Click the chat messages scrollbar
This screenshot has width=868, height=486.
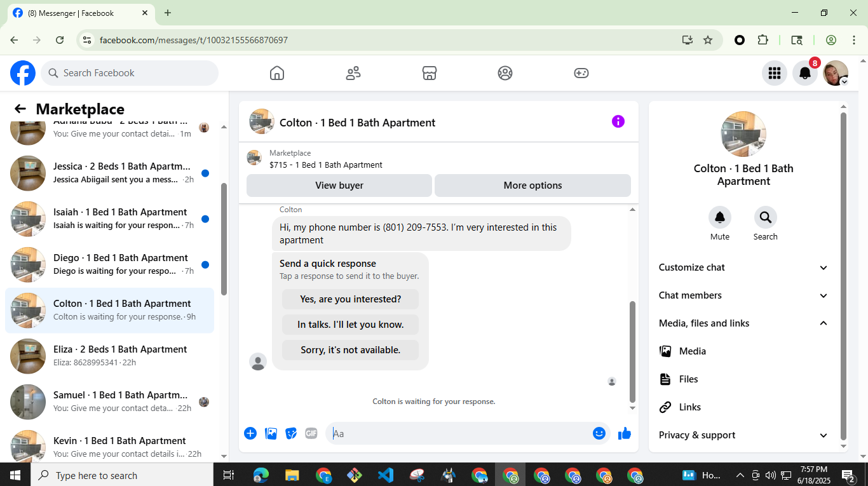[x=632, y=351]
